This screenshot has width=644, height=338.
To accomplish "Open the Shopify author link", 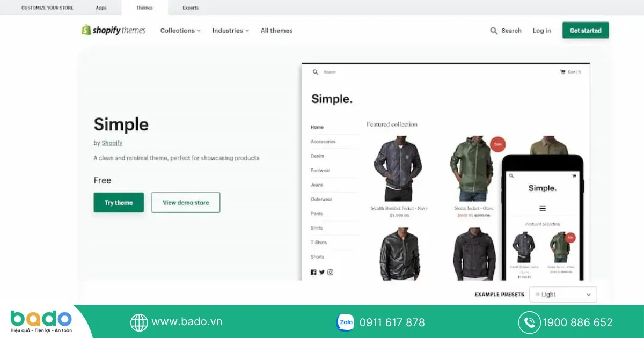I will tap(112, 143).
